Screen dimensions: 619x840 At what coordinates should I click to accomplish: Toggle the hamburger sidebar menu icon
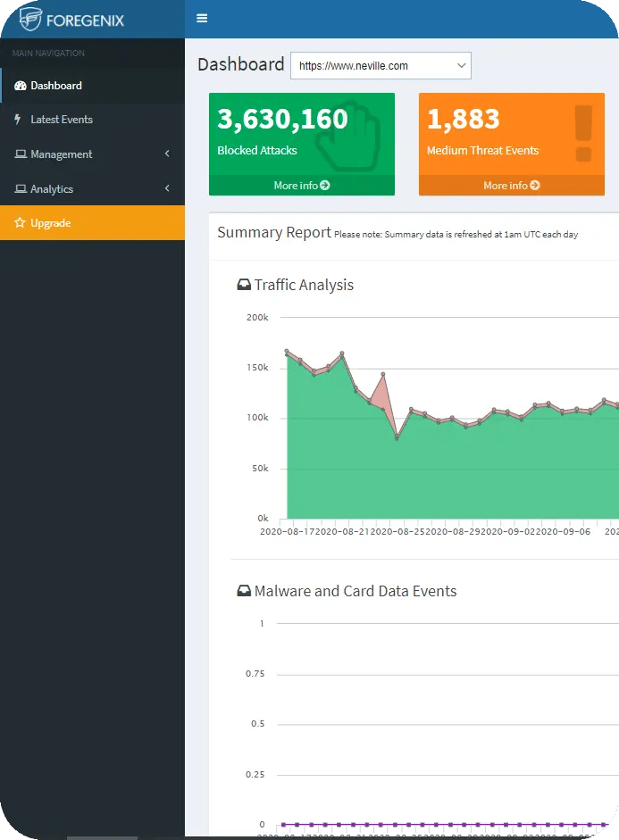[x=202, y=19]
